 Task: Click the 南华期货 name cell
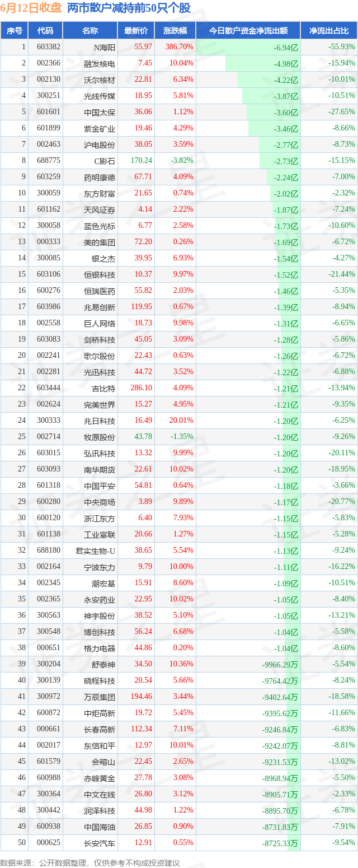tap(90, 469)
